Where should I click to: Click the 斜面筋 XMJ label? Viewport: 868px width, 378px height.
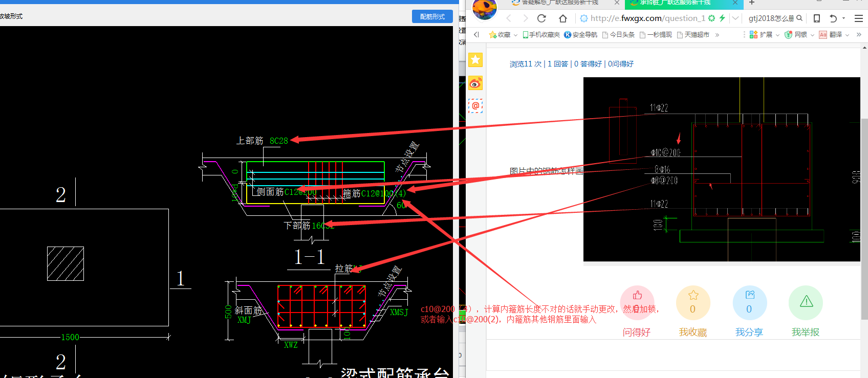[x=248, y=315]
